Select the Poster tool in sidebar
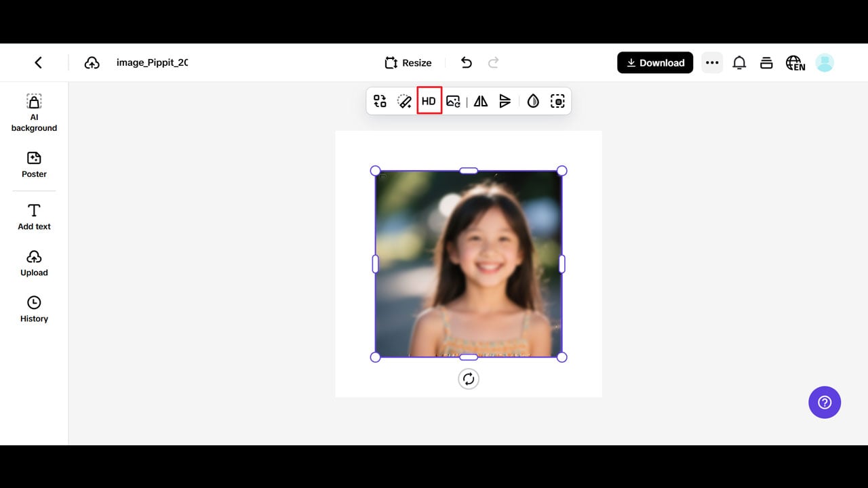Image resolution: width=868 pixels, height=488 pixels. tap(34, 165)
